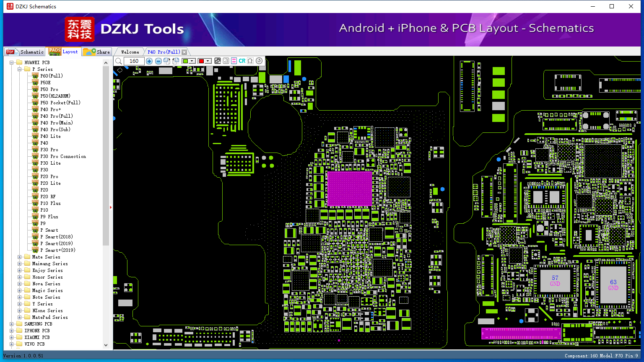Viewport: 644px width, 362px height.
Task: Switch to the Welcome document tab
Action: click(130, 52)
